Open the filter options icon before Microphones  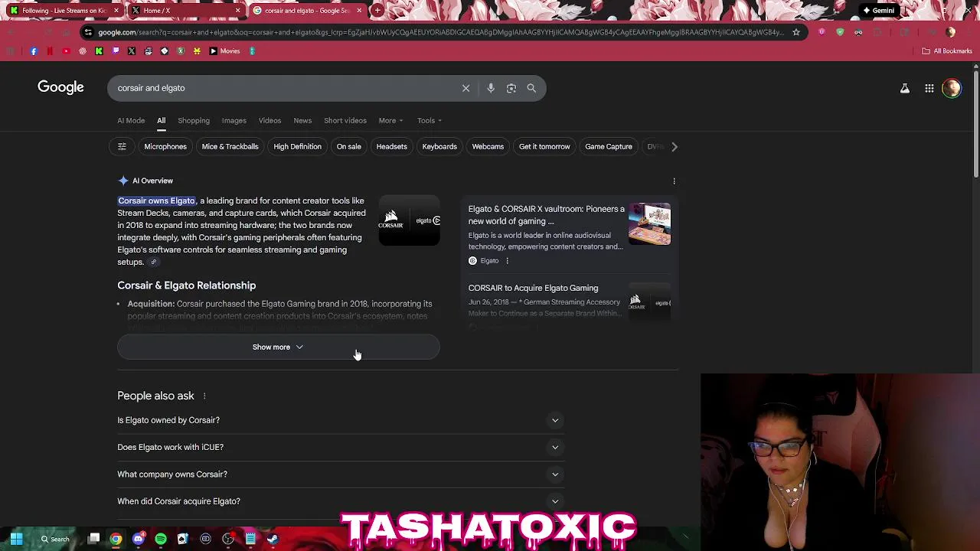click(x=122, y=146)
